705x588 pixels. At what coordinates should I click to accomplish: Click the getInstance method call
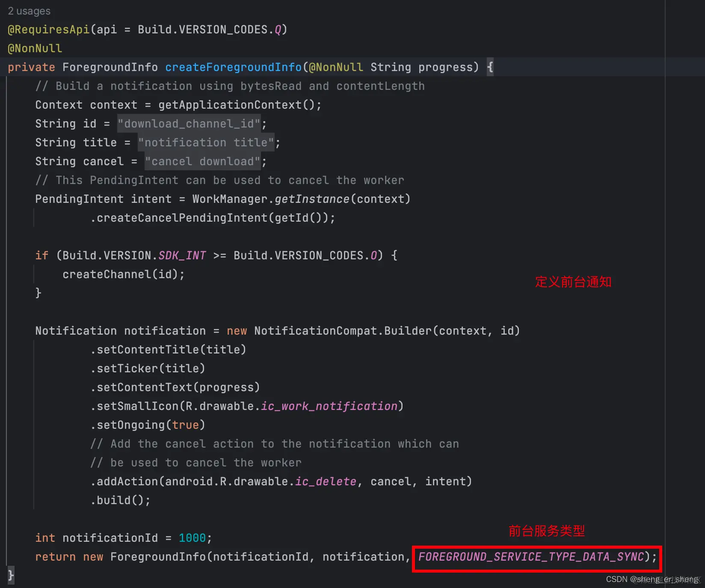click(312, 199)
